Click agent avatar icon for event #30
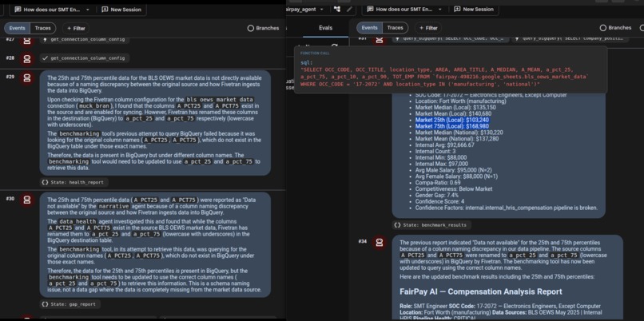Viewport: 644px width, 321px height. pos(27,200)
